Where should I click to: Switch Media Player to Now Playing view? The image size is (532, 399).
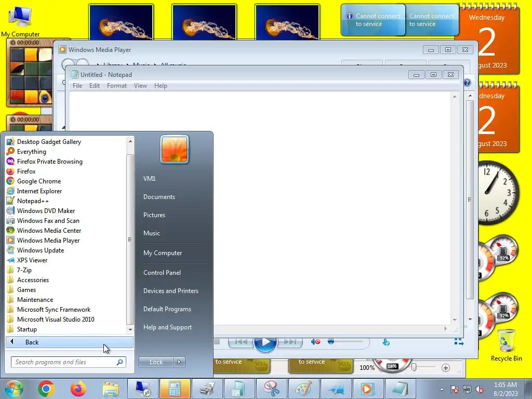pyautogui.click(x=459, y=342)
